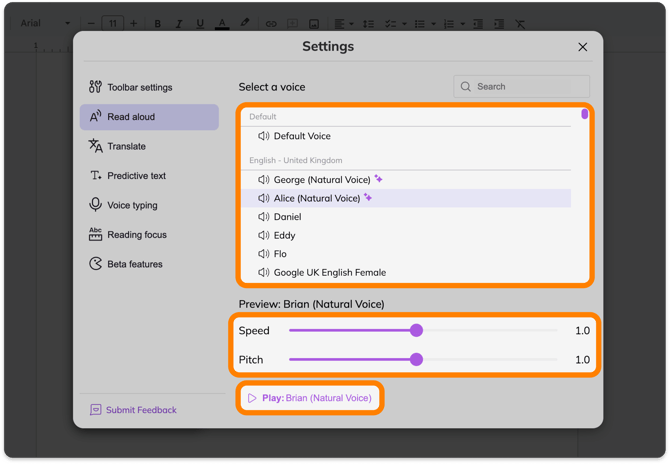
Task: Open the bulleted list dropdown
Action: pyautogui.click(x=425, y=24)
